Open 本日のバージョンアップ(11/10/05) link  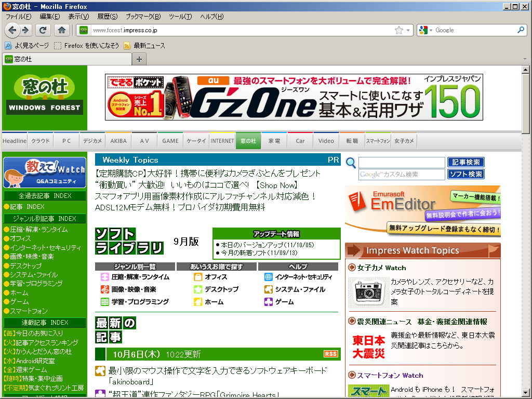click(x=268, y=245)
